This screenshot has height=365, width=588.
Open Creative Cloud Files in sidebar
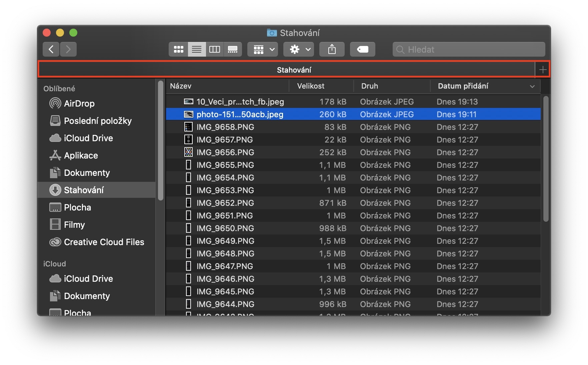104,242
